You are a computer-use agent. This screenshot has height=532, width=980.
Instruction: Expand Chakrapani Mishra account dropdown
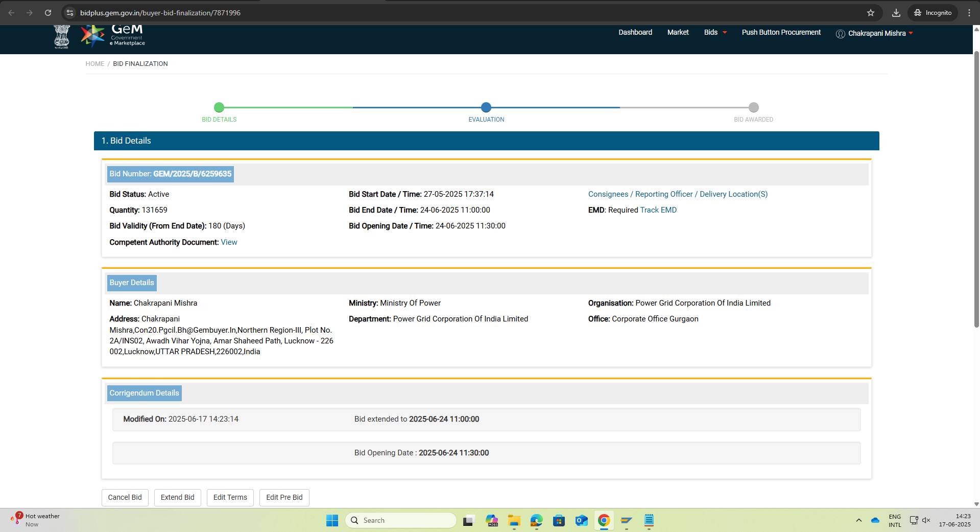click(x=880, y=33)
